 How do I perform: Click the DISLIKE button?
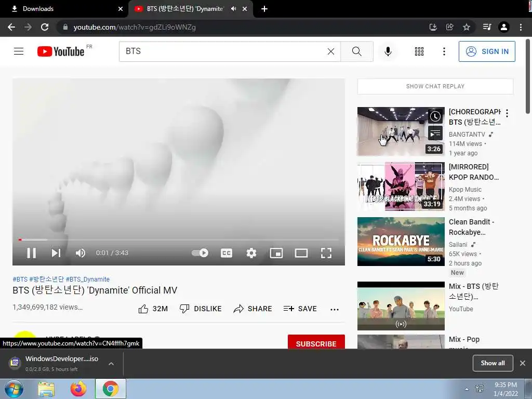(x=201, y=309)
